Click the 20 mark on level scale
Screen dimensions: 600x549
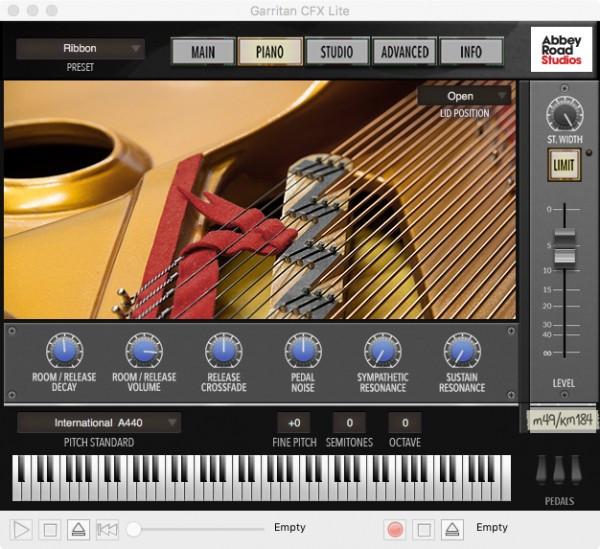click(x=547, y=306)
